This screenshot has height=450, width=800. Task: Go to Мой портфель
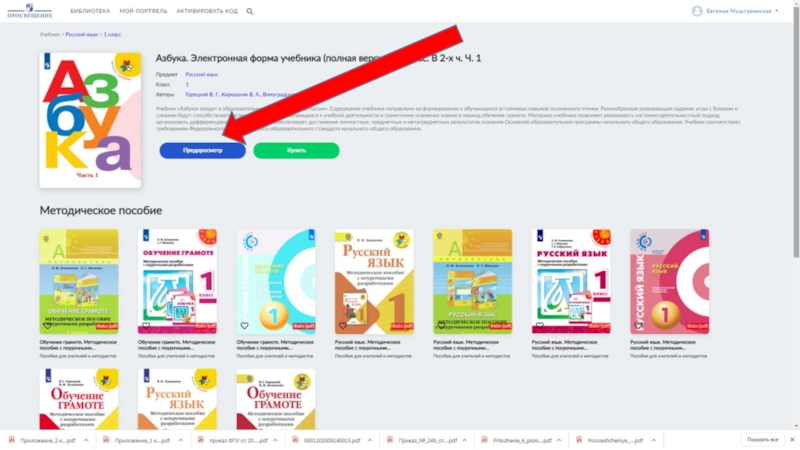point(143,11)
